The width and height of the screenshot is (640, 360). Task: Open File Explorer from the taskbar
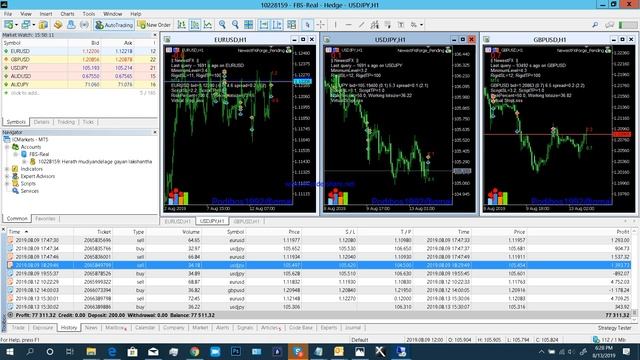coord(91,351)
